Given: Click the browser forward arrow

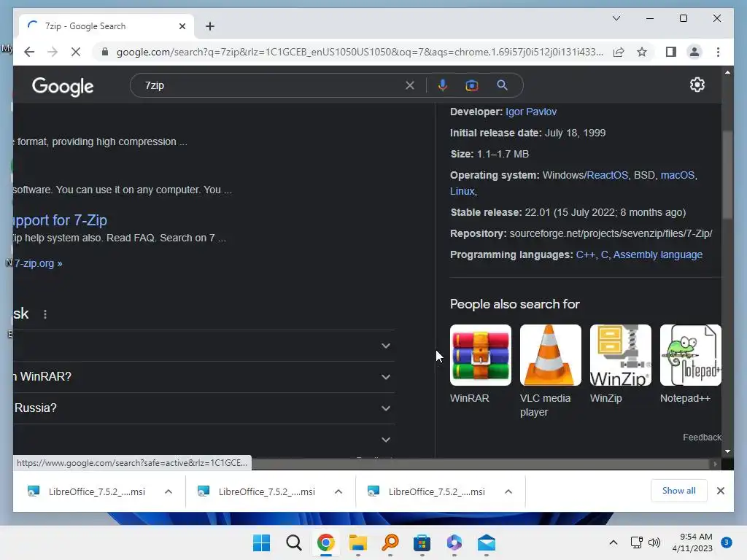Looking at the screenshot, I should (53, 52).
